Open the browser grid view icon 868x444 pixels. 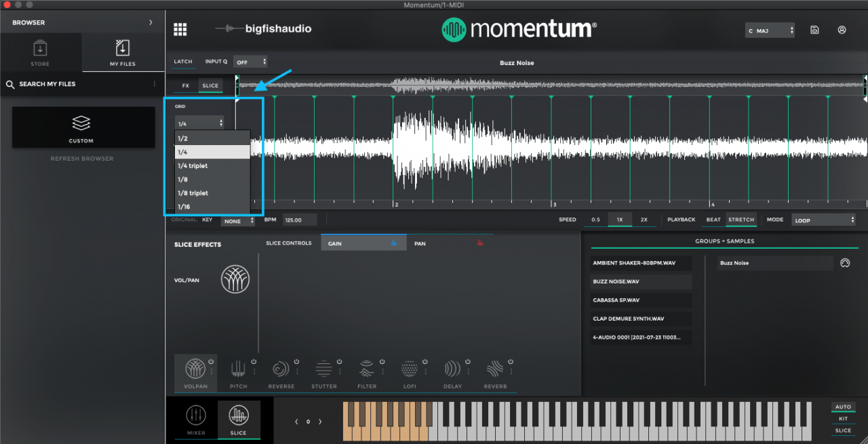(x=180, y=29)
